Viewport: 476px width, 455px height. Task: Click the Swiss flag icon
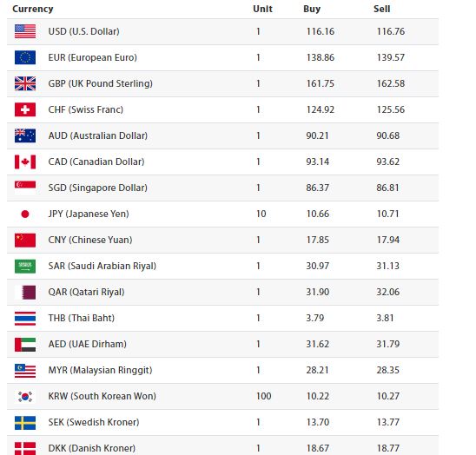coord(25,109)
